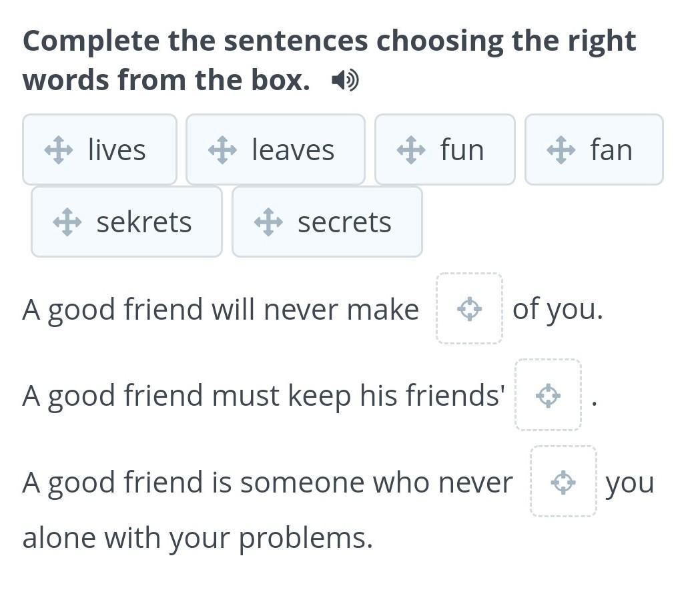Click the move handle on 'lives'

(x=59, y=150)
